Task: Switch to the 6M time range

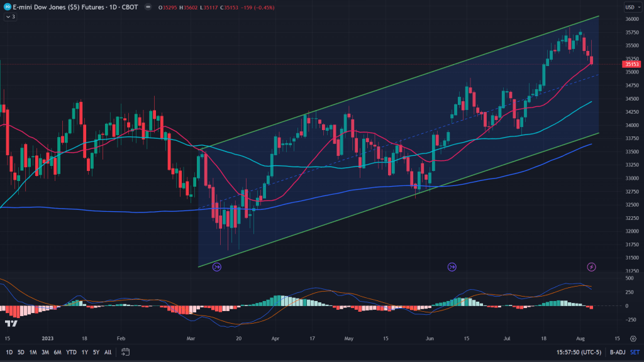Action: tap(57, 352)
